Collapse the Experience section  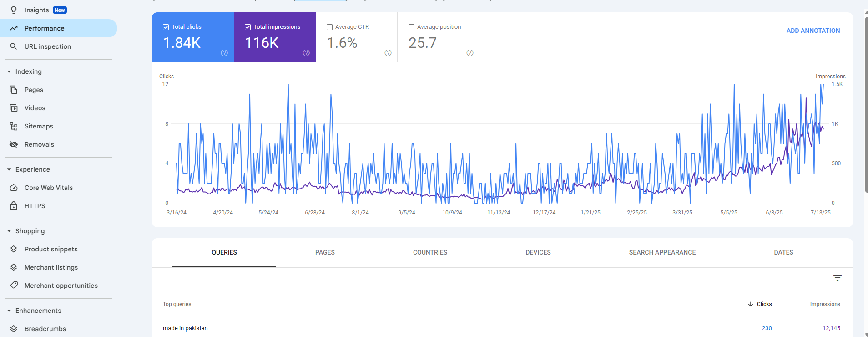(9, 169)
